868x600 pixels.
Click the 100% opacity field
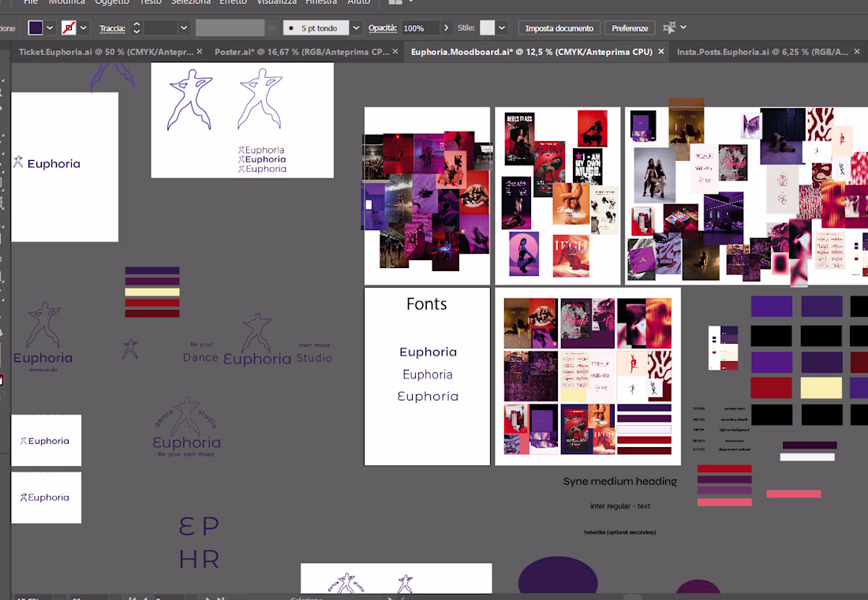(420, 28)
